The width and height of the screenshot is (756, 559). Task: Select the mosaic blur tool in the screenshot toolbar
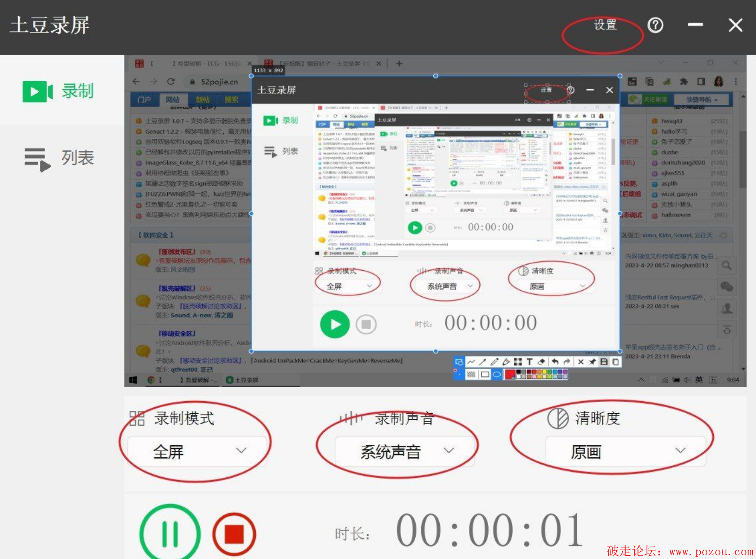[x=518, y=362]
